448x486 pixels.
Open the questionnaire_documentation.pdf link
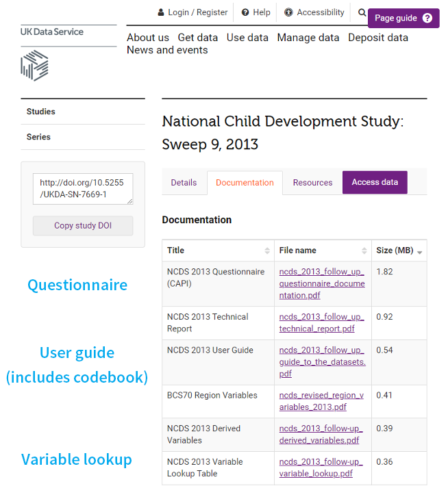(322, 283)
